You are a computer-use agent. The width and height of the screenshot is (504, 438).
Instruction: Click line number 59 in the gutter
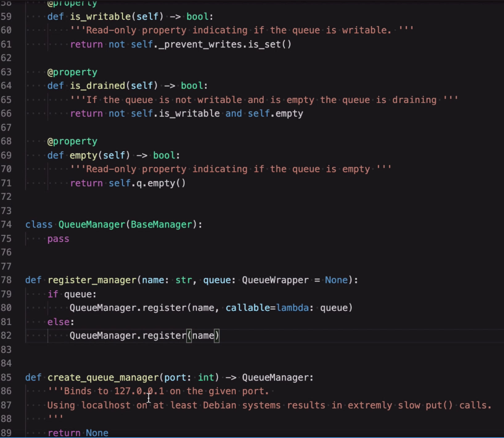6,16
